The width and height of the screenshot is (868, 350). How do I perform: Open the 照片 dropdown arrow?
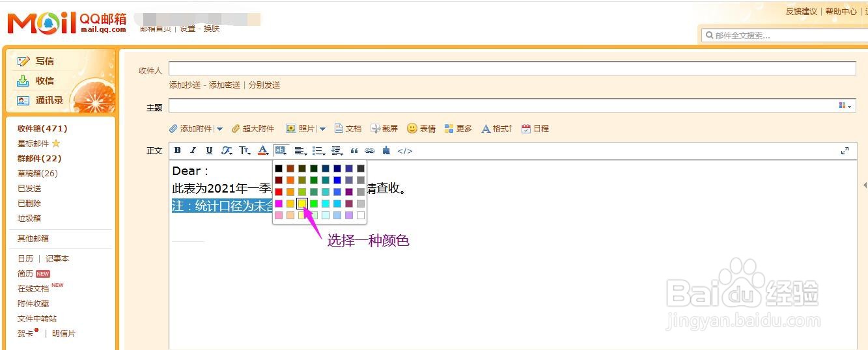[322, 129]
